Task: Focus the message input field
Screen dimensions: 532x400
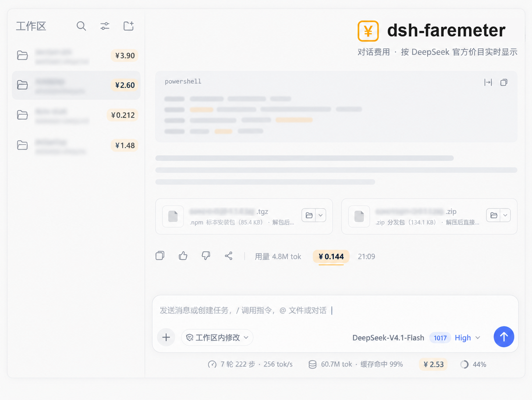Action: (x=335, y=311)
